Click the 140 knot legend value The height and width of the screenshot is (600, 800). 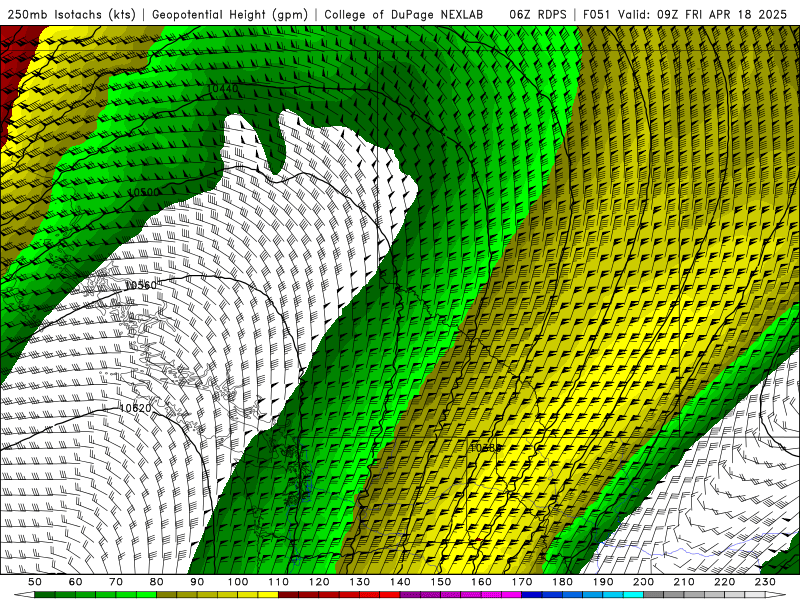click(400, 582)
